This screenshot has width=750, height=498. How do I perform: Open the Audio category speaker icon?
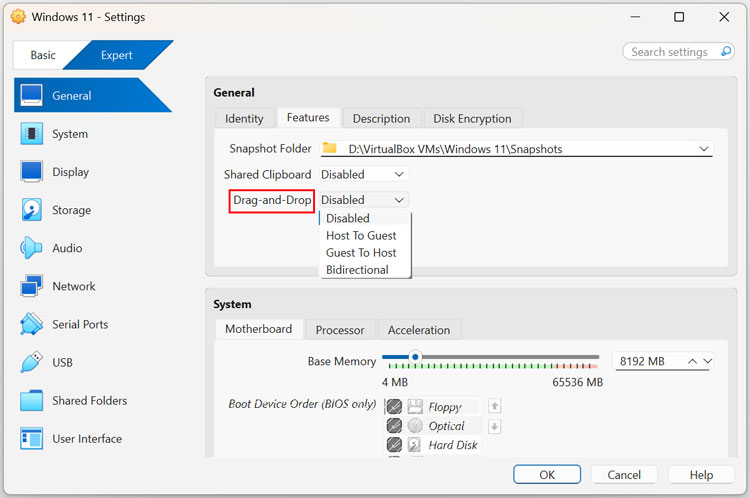click(32, 248)
